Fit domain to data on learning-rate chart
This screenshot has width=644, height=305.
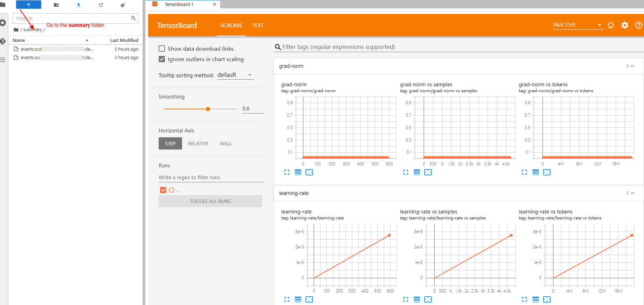(309, 299)
